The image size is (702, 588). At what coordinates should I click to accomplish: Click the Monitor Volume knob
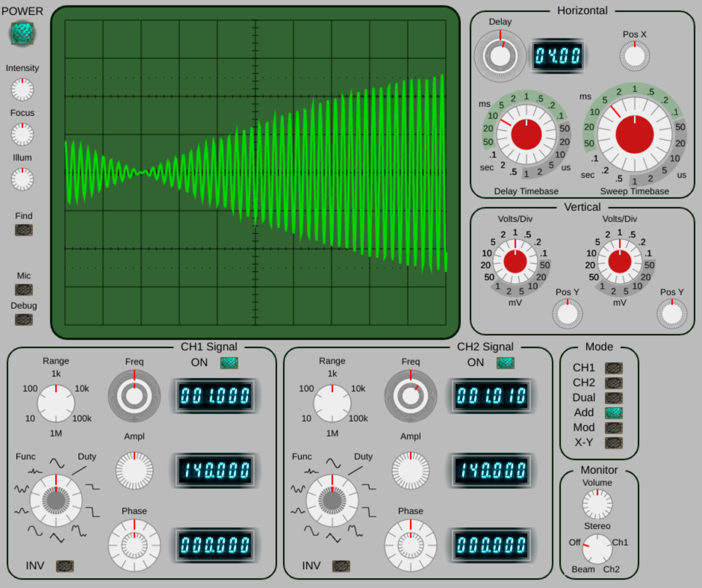(x=597, y=504)
